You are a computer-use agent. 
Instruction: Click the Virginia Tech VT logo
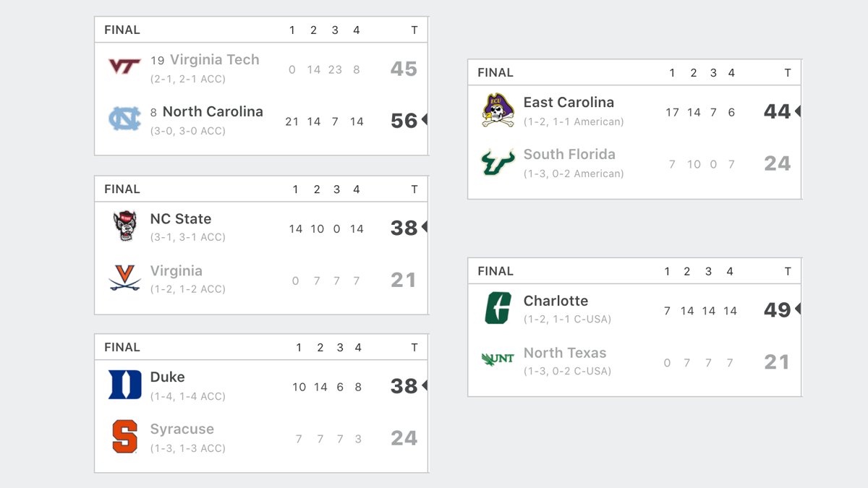coord(124,67)
